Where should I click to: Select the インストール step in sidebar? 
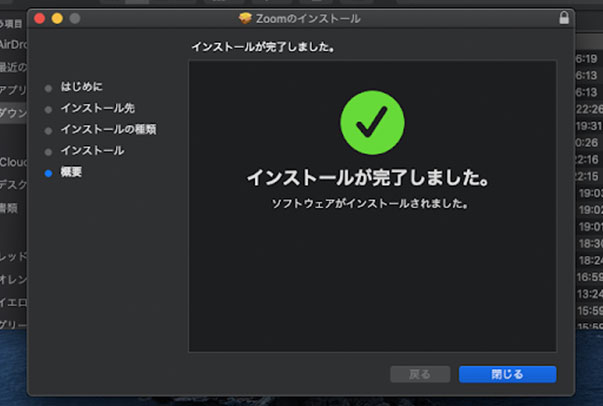(x=92, y=151)
